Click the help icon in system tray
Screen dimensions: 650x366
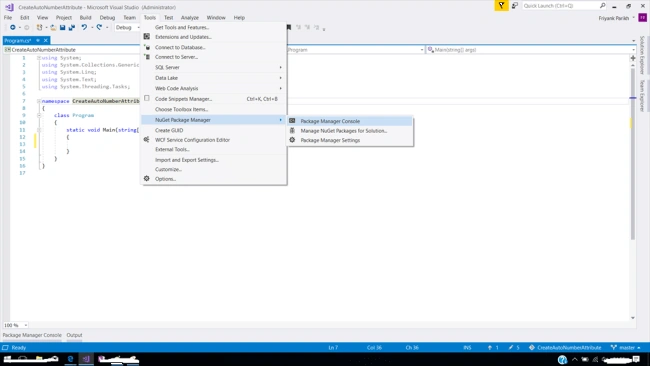(562, 359)
